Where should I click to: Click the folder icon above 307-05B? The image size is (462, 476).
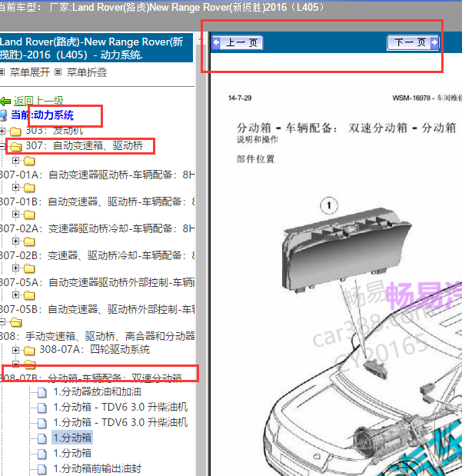[29, 295]
